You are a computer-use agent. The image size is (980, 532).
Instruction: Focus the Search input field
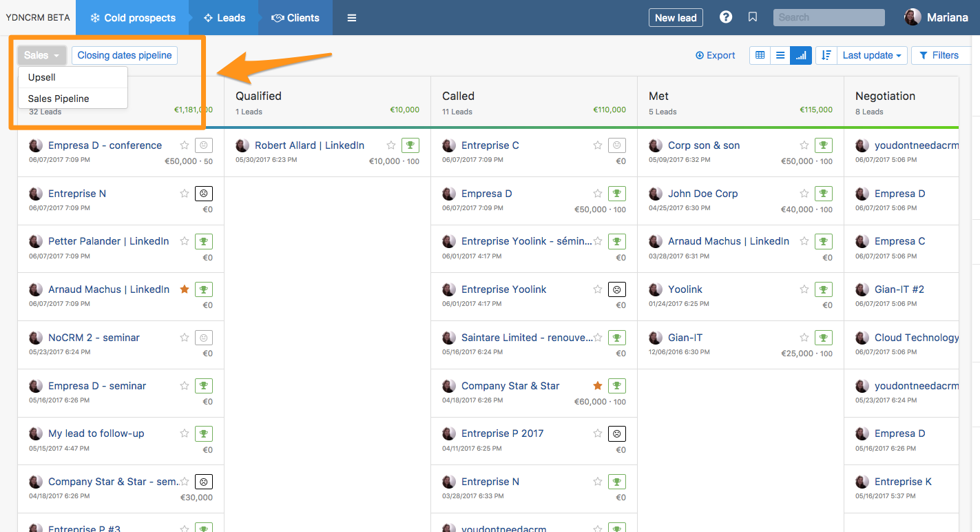click(x=828, y=17)
